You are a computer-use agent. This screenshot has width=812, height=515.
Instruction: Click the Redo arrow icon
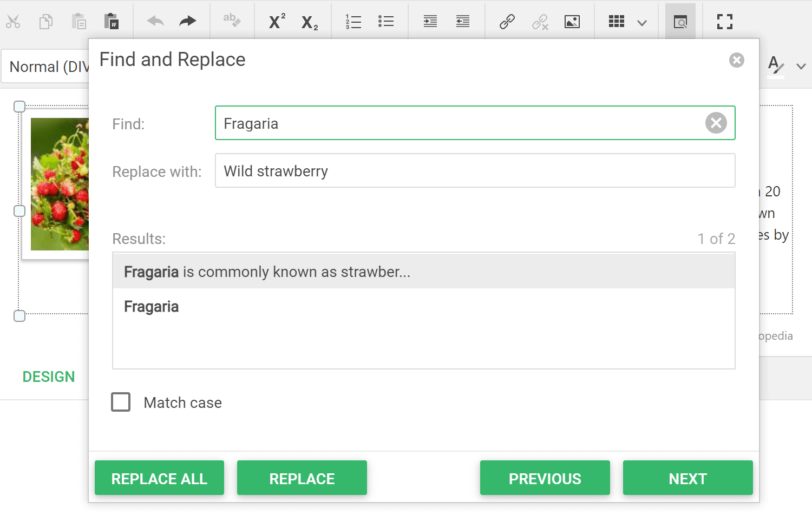188,22
